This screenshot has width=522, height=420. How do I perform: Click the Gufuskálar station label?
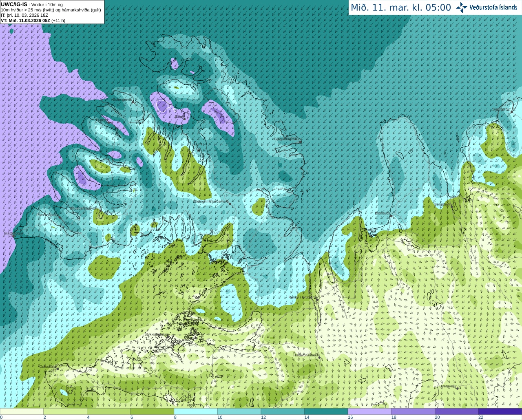[48, 367]
